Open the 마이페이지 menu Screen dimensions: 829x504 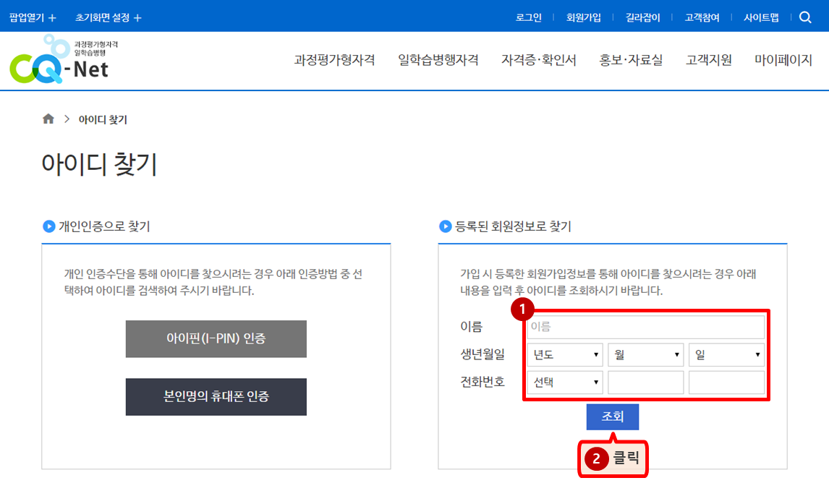point(783,60)
